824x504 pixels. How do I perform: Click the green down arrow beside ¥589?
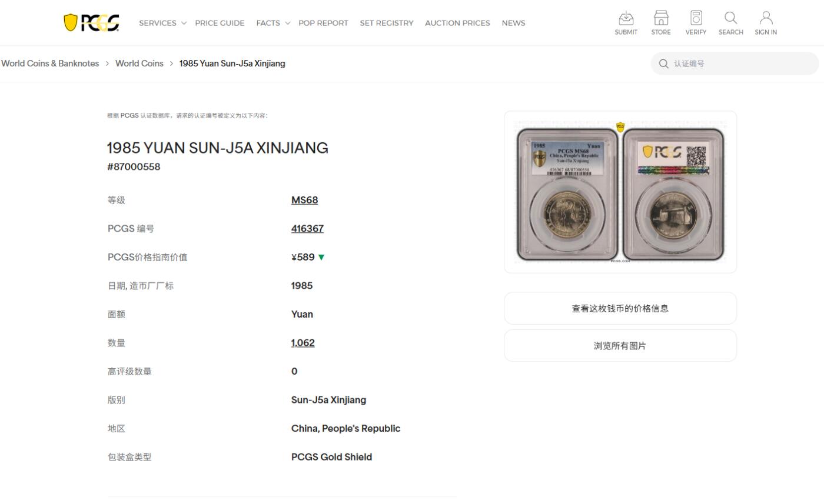click(x=321, y=257)
